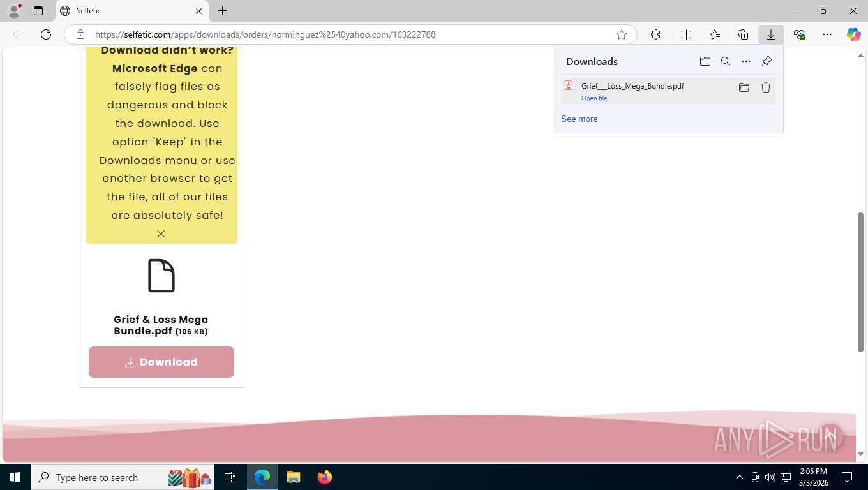Viewport: 868px width, 490px height.
Task: Open the Favorites list
Action: 714,34
